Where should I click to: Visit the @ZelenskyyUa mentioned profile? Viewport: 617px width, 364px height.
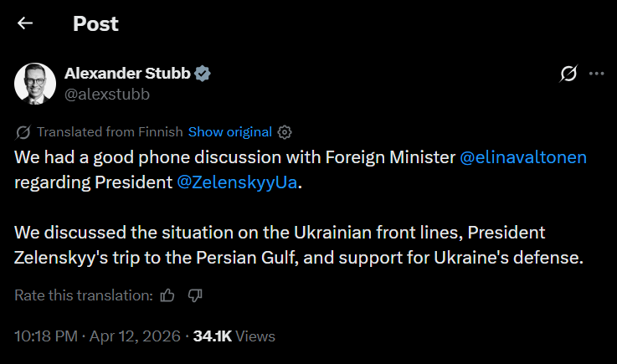pos(238,183)
